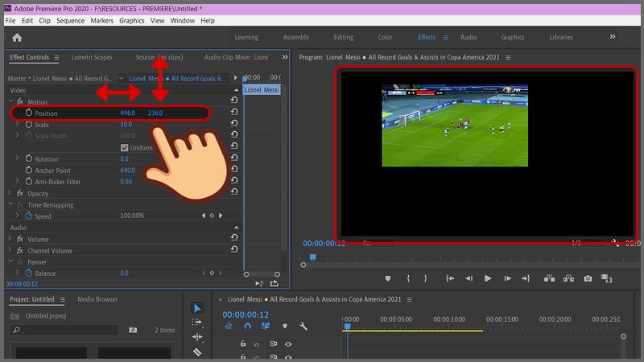Reset the Channel Volume effect
This screenshot has width=644, height=362.
click(x=234, y=249)
